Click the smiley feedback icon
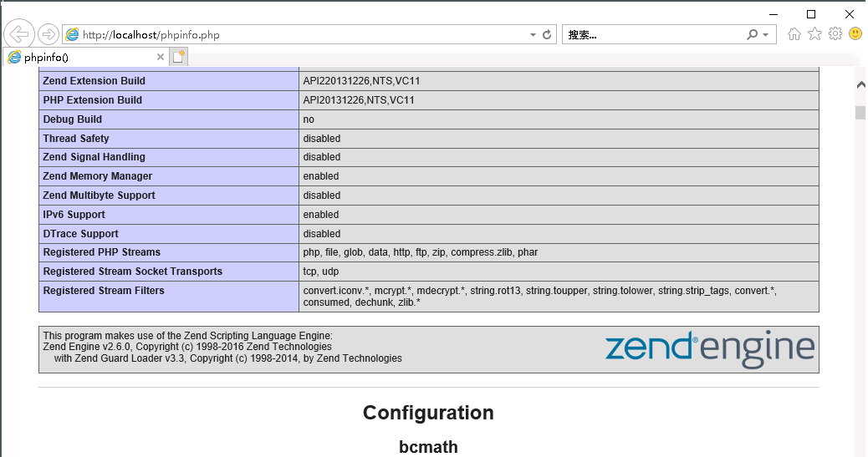This screenshot has width=868, height=457. pos(855,34)
